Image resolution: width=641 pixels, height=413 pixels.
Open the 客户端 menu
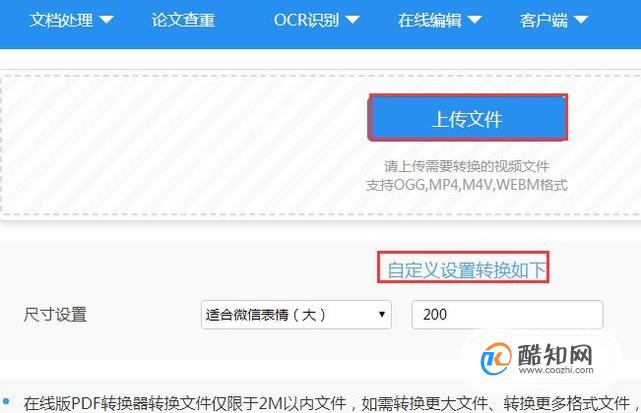point(544,20)
